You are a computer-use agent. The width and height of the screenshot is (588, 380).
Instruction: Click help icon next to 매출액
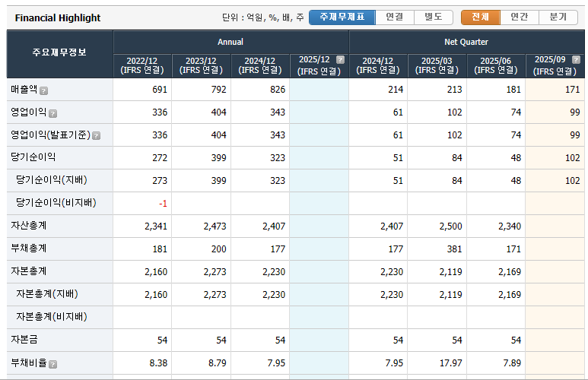(x=43, y=90)
